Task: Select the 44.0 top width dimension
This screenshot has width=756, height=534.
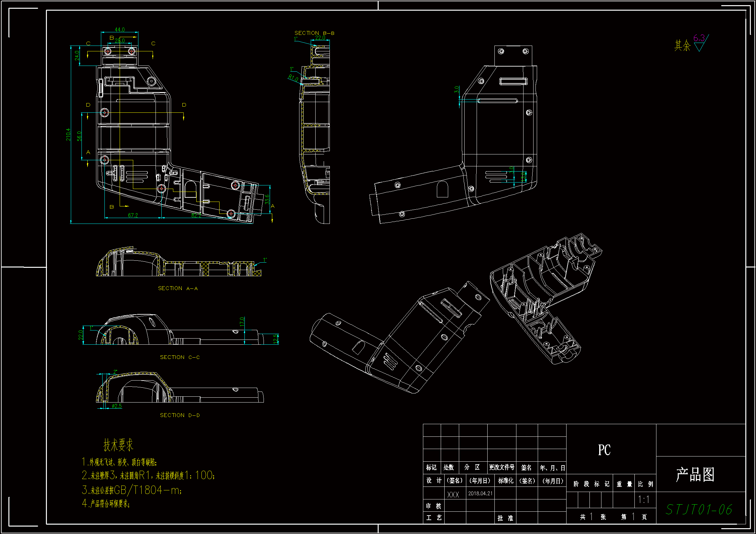Action: click(x=120, y=30)
